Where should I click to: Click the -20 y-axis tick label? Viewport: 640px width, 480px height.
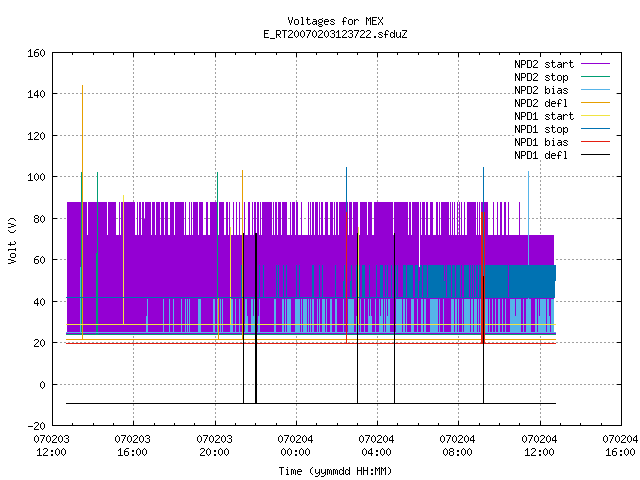36,426
